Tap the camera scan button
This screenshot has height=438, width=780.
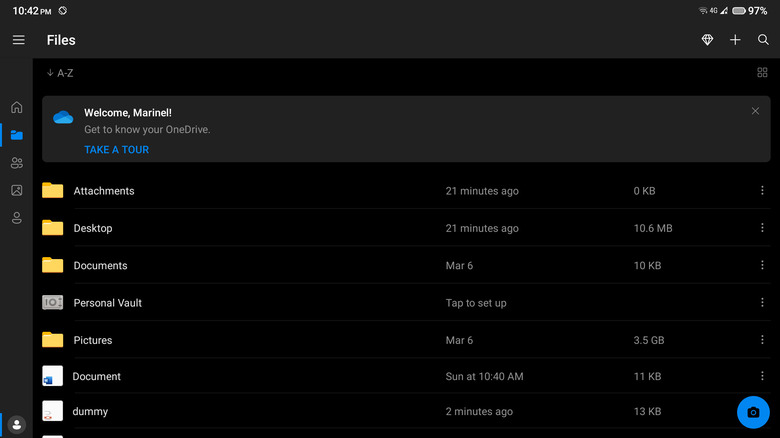click(x=753, y=412)
